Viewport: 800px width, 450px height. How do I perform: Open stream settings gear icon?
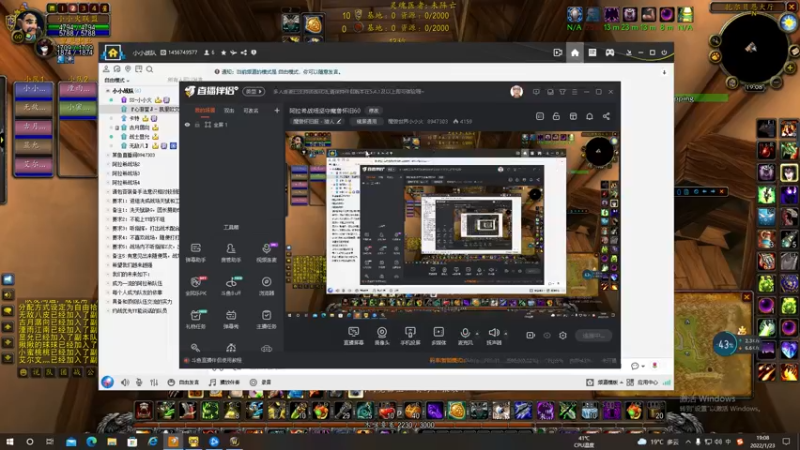(x=563, y=335)
